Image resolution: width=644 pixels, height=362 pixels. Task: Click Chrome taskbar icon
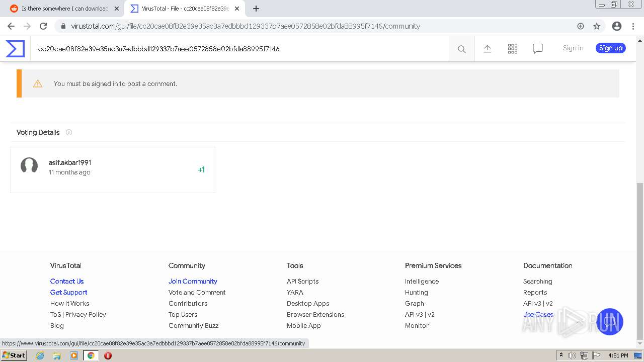[x=91, y=355]
